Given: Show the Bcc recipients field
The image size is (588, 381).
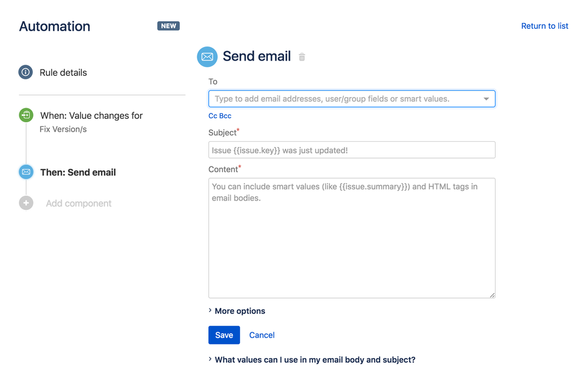Looking at the screenshot, I should coord(225,116).
